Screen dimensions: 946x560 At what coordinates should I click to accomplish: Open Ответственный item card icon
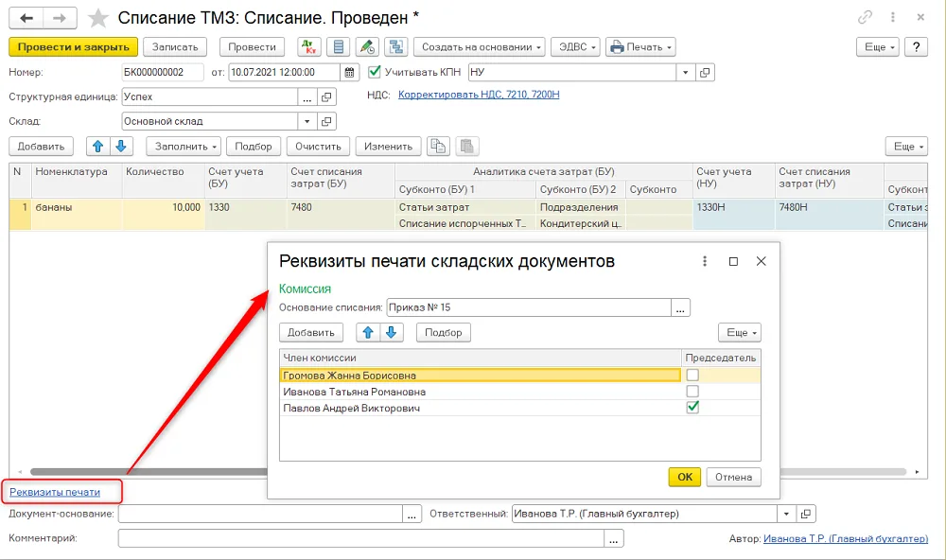click(805, 515)
